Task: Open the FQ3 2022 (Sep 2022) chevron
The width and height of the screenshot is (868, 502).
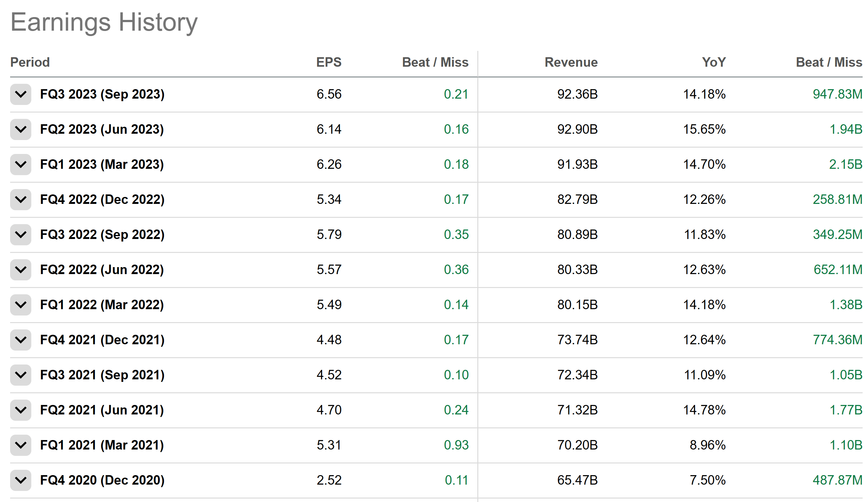Action: pos(21,235)
